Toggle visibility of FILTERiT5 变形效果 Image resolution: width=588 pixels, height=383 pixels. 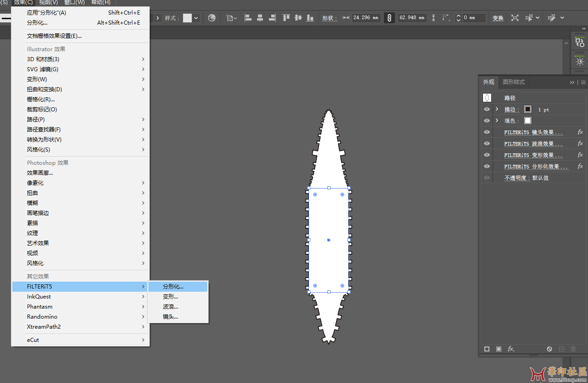point(487,155)
